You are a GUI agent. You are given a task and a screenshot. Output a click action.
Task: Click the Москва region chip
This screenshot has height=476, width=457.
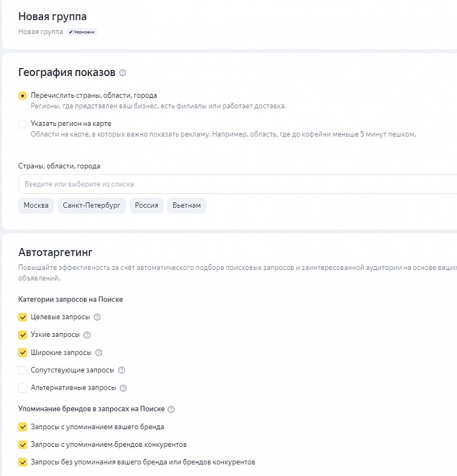pos(36,205)
